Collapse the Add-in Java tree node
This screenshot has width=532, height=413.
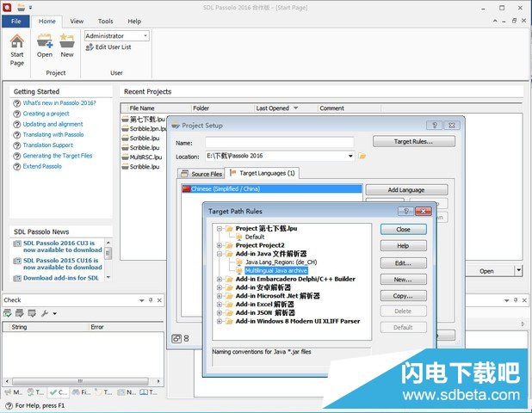pyautogui.click(x=220, y=254)
